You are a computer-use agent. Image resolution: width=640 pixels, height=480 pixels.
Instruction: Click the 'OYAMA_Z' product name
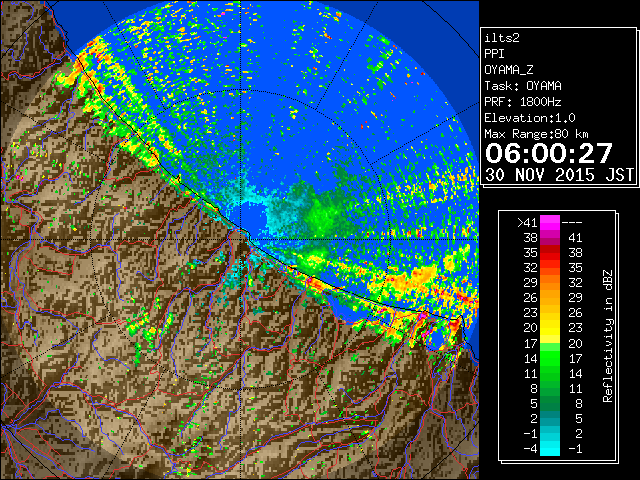(x=509, y=70)
